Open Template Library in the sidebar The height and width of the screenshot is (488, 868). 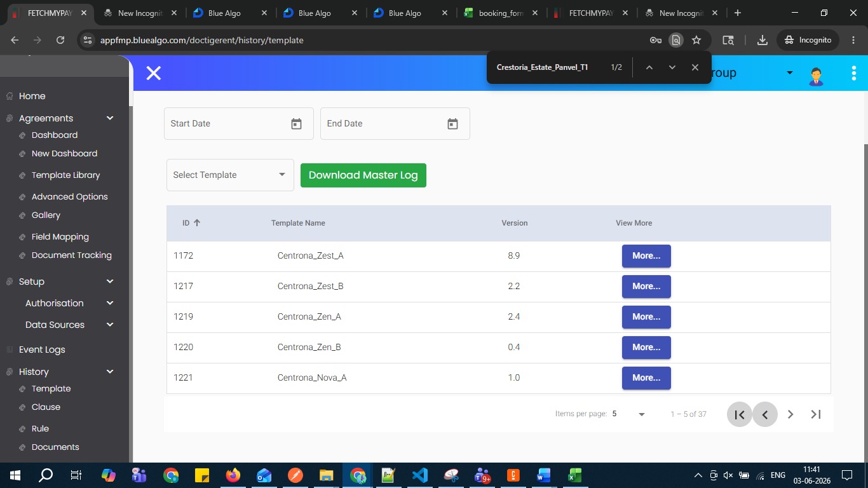pos(65,175)
